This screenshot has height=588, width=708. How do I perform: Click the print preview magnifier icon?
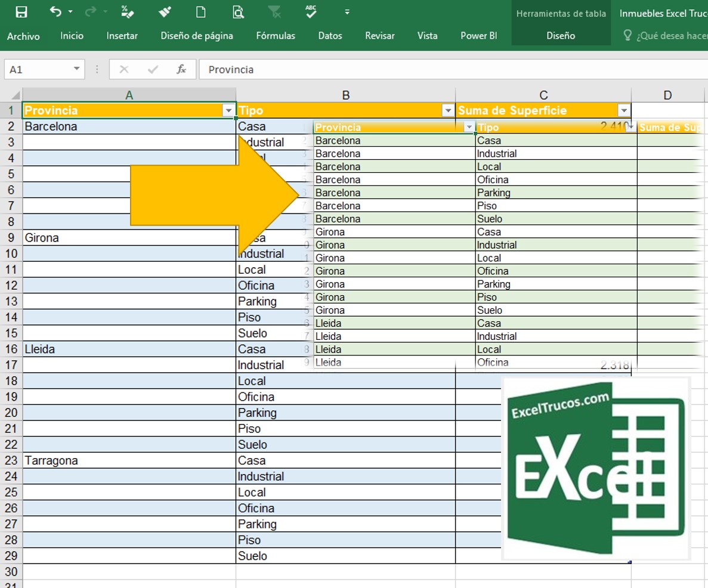click(x=238, y=12)
